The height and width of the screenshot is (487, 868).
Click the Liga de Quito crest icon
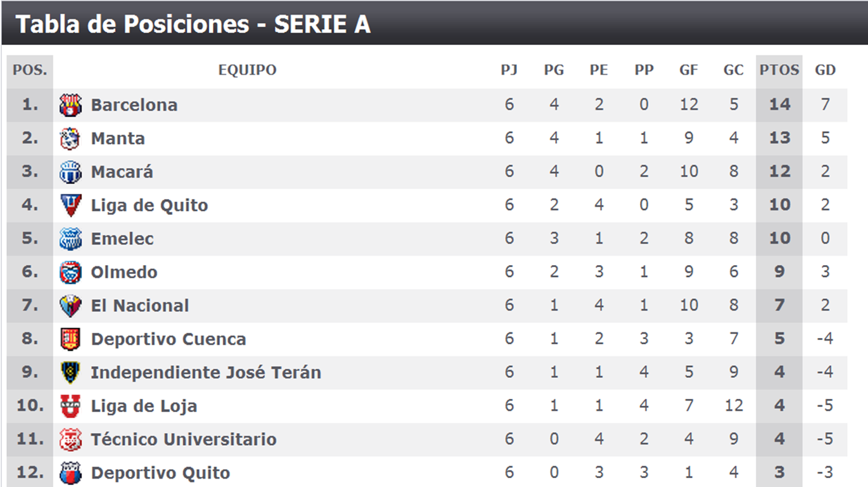click(70, 205)
